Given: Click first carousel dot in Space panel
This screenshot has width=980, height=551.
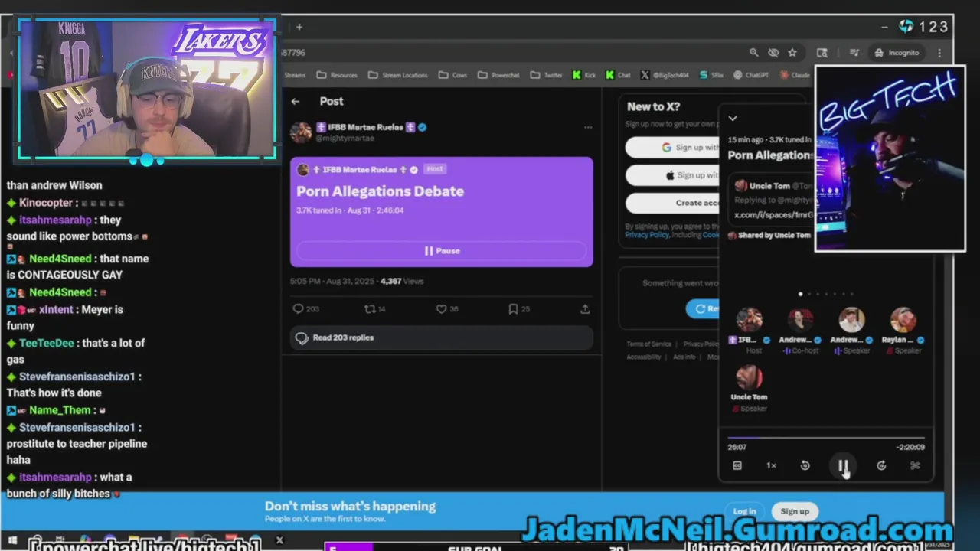Looking at the screenshot, I should (801, 294).
